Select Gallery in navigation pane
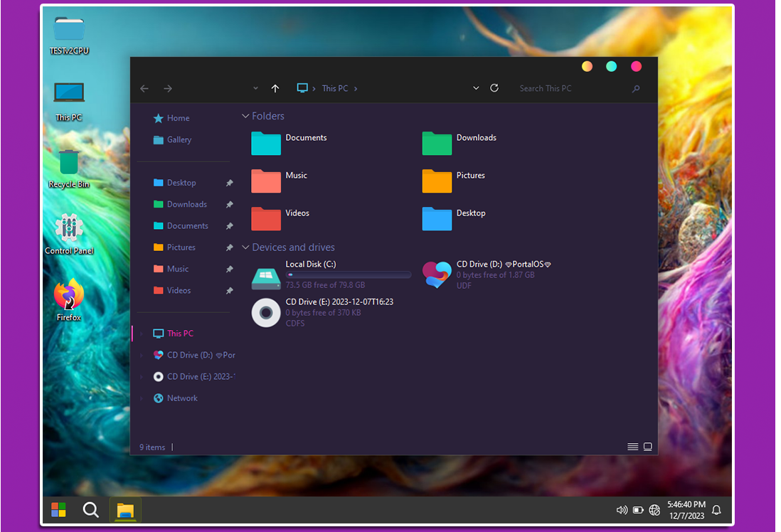The image size is (781, 532). [x=179, y=140]
